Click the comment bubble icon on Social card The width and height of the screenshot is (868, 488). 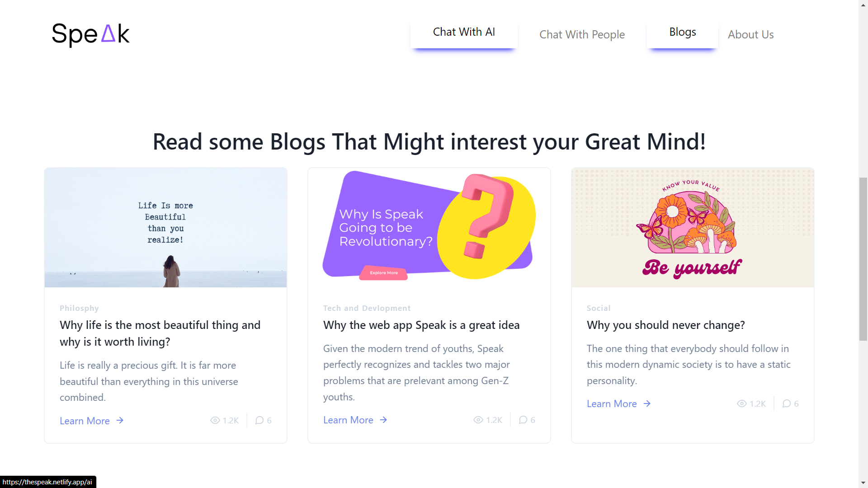pos(787,404)
